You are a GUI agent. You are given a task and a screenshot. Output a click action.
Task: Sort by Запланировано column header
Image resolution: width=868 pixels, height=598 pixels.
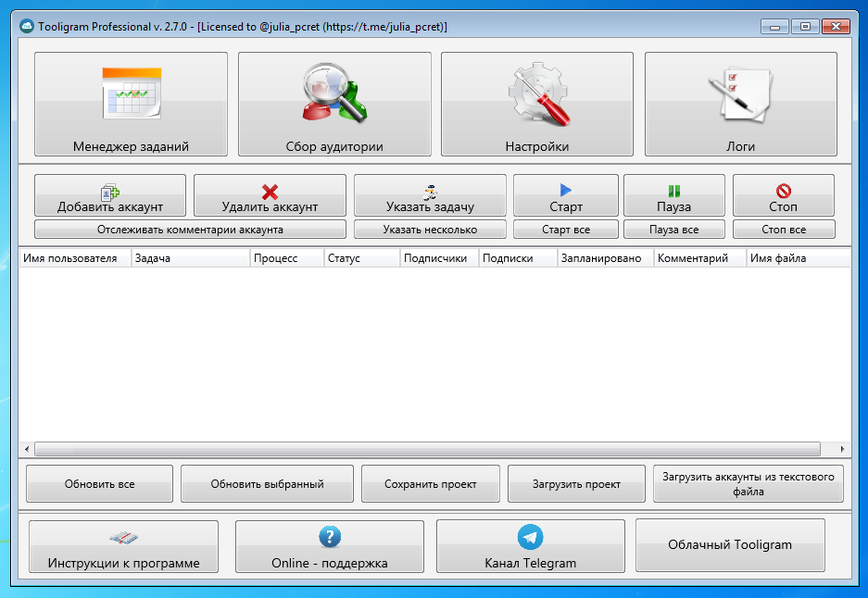pyautogui.click(x=606, y=258)
